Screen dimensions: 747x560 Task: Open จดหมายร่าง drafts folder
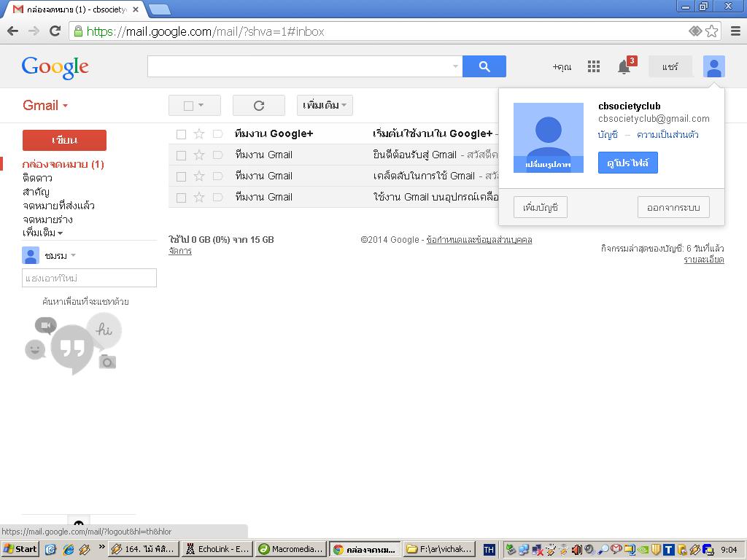click(x=47, y=219)
